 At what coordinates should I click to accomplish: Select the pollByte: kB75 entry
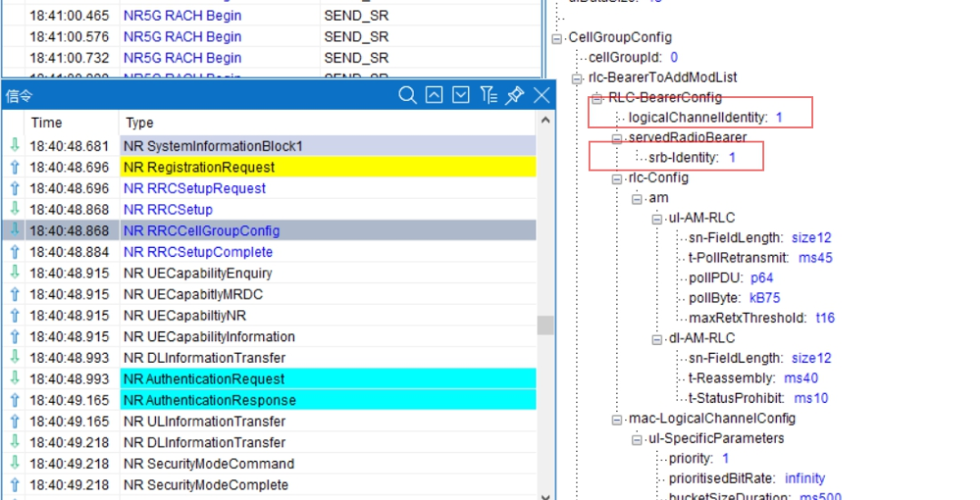coord(734,299)
